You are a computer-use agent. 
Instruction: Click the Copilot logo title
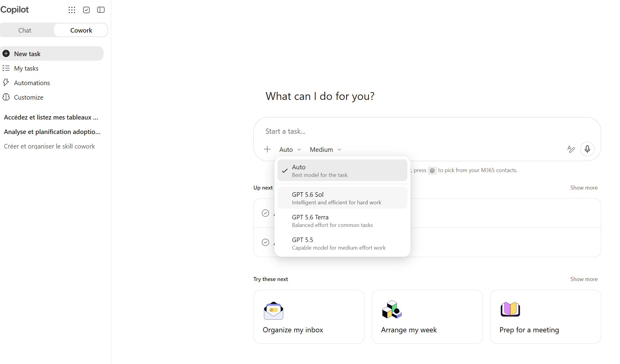click(14, 10)
